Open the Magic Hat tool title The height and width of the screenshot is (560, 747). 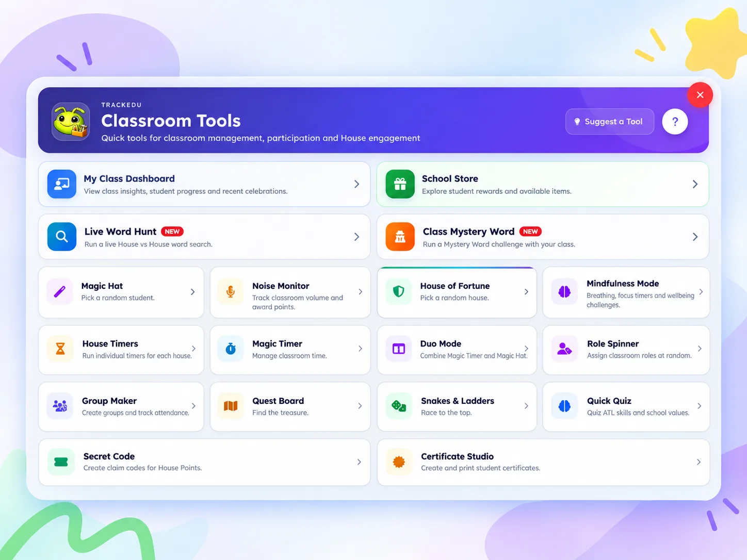(x=102, y=286)
